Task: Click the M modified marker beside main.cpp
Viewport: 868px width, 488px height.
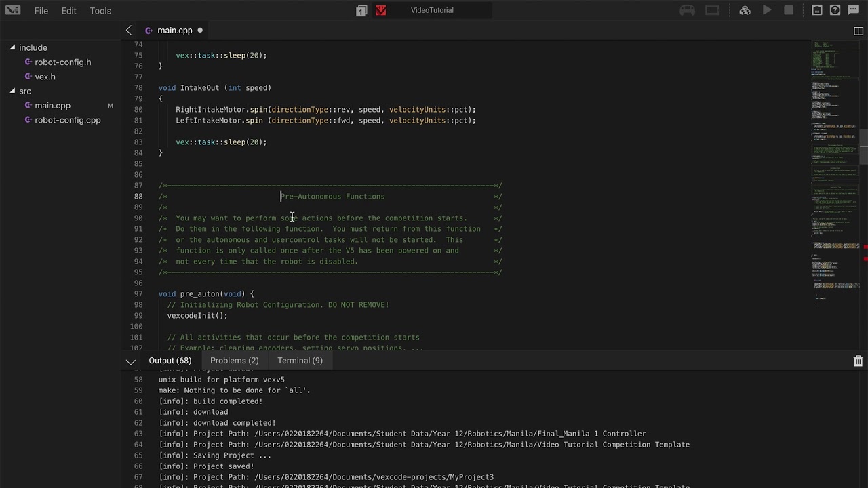Action: point(111,106)
